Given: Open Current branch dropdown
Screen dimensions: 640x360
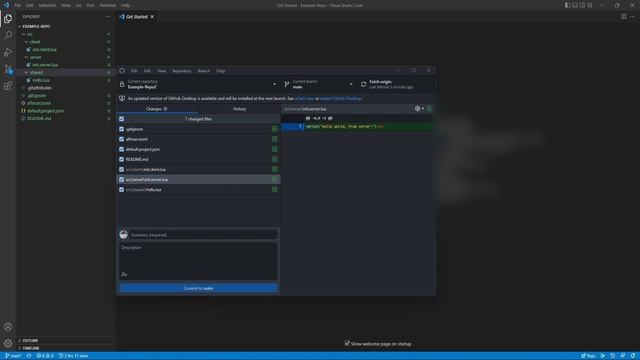Looking at the screenshot, I should [x=318, y=84].
